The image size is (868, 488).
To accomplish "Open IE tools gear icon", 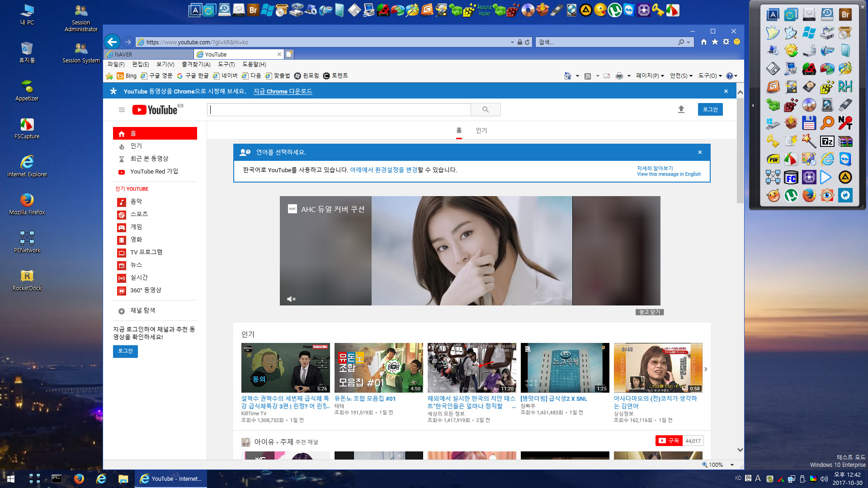I will click(726, 42).
